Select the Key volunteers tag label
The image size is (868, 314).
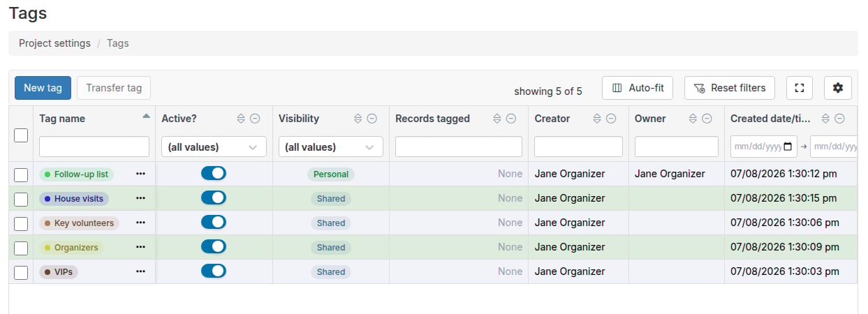click(79, 223)
